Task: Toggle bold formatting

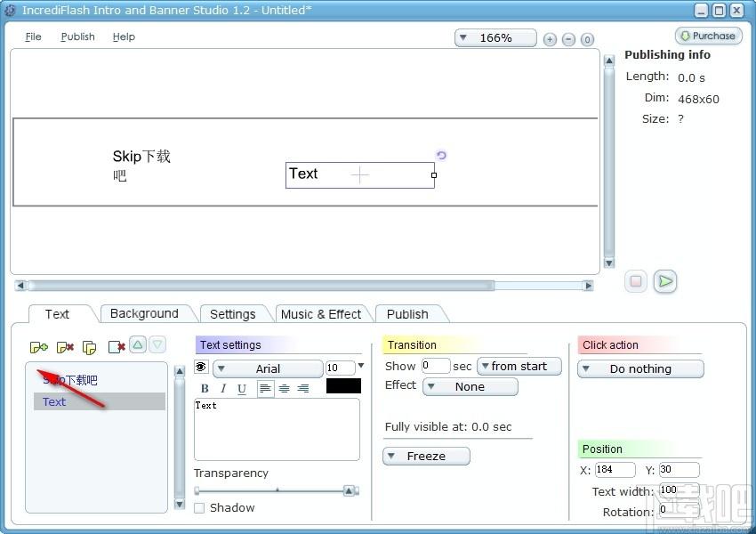Action: coord(205,389)
